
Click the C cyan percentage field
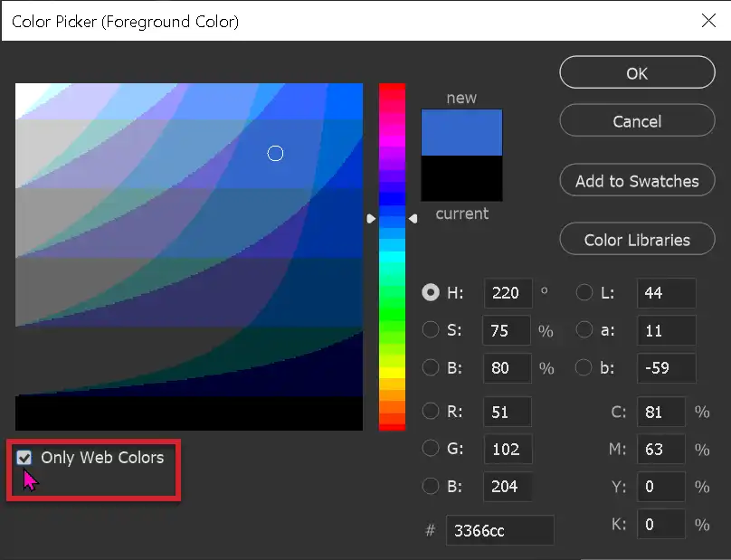coord(660,411)
